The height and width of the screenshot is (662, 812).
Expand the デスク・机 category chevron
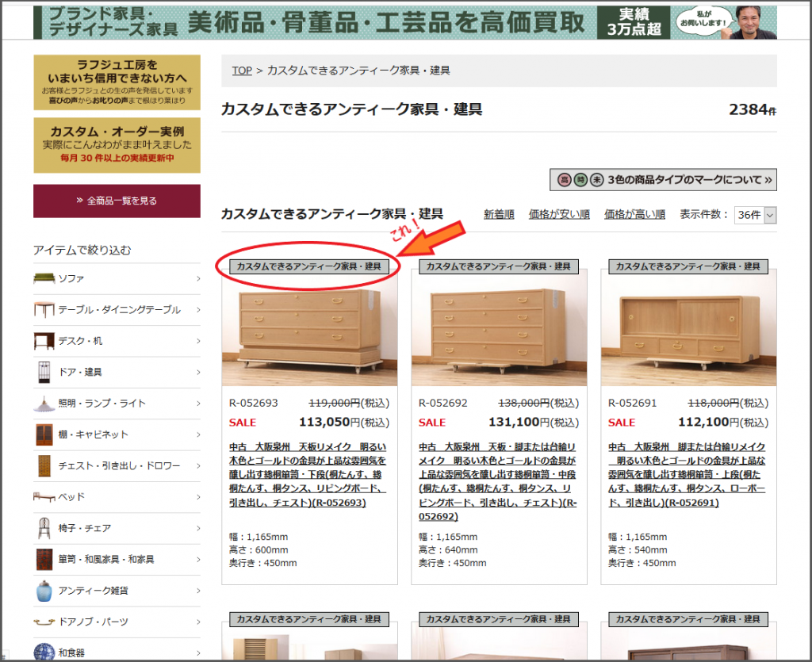coord(198,341)
